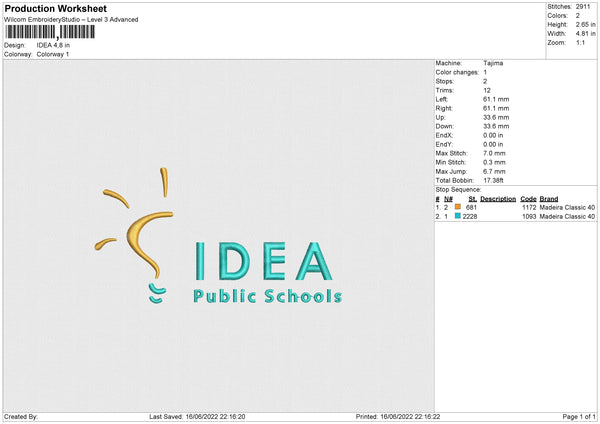Click the 'Created By:' footer label
Viewport: 600px width, 424px height.
point(21,417)
